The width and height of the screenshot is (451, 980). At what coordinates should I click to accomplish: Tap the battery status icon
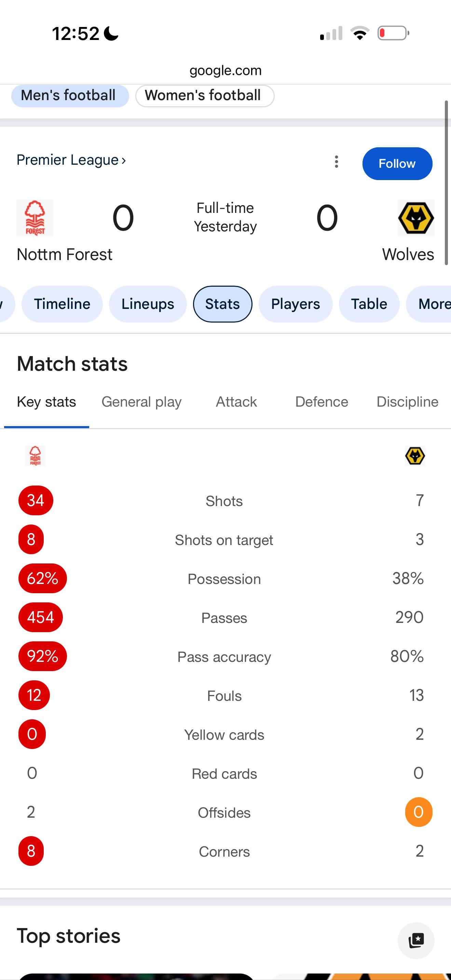point(393,33)
